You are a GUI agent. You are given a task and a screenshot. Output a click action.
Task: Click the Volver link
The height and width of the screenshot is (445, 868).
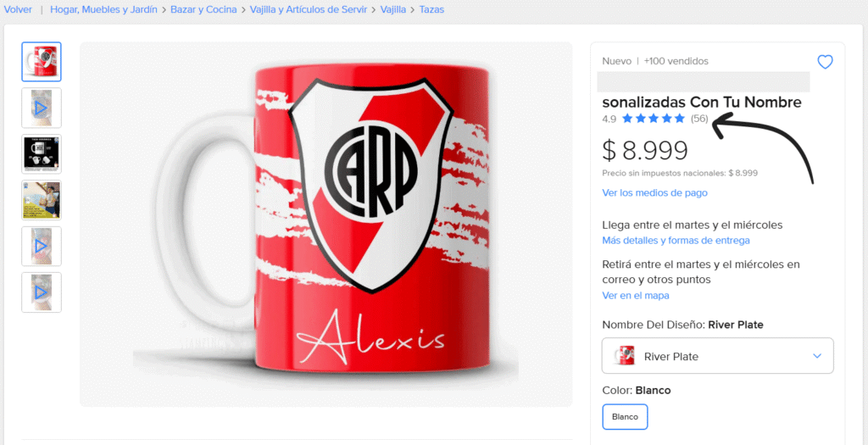coord(18,9)
